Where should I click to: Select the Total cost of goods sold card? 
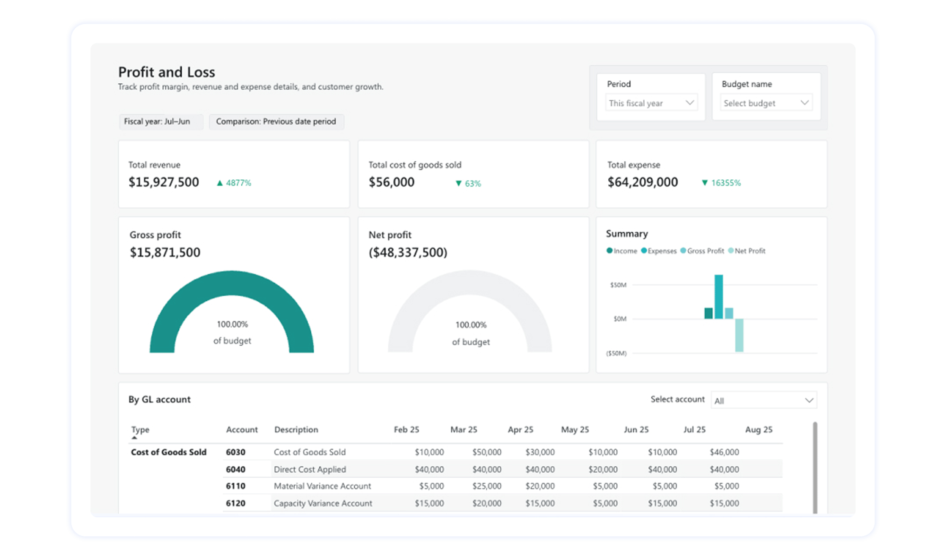473,174
